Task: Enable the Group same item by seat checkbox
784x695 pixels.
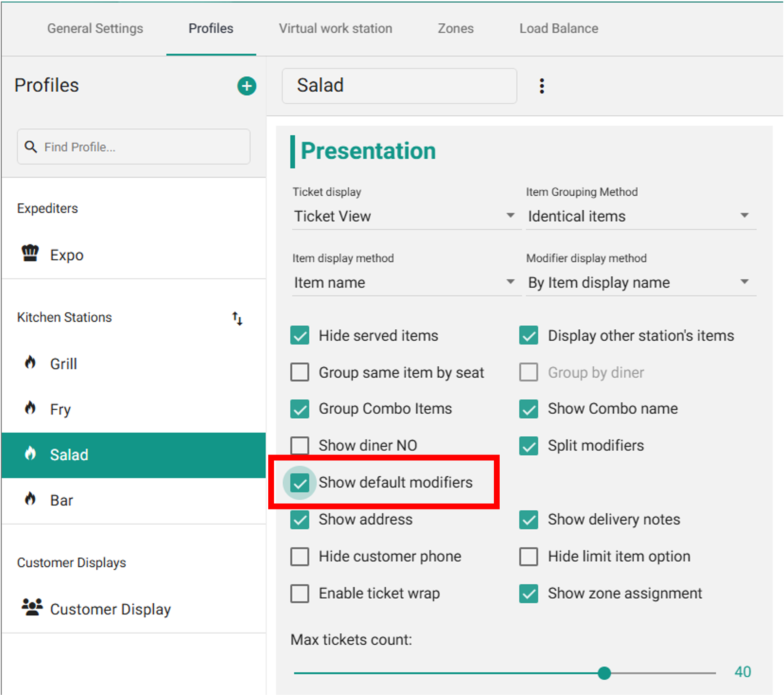Action: pos(300,372)
